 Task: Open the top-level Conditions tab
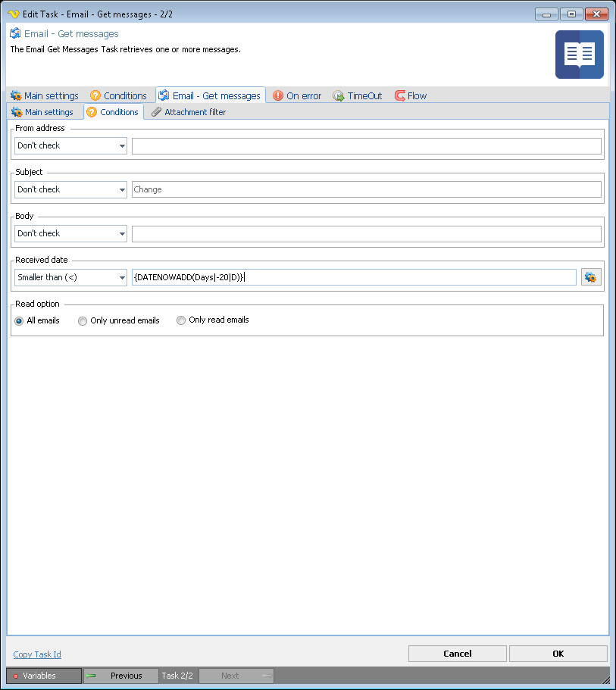(118, 95)
